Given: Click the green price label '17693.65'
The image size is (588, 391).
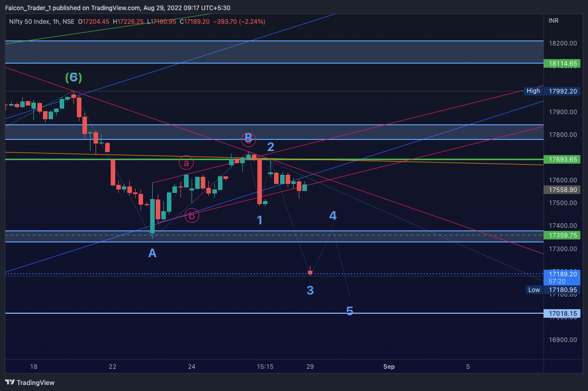Looking at the screenshot, I should [x=562, y=160].
